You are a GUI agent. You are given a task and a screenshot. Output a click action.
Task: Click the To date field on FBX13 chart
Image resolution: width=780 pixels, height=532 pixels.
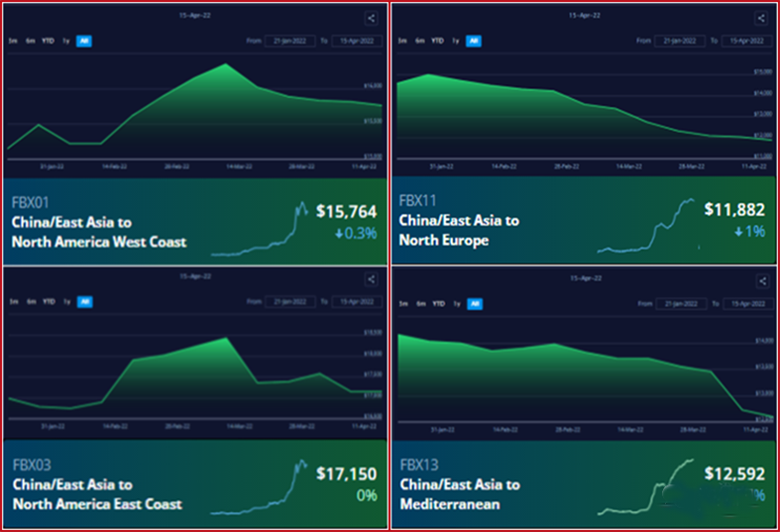[x=746, y=302]
